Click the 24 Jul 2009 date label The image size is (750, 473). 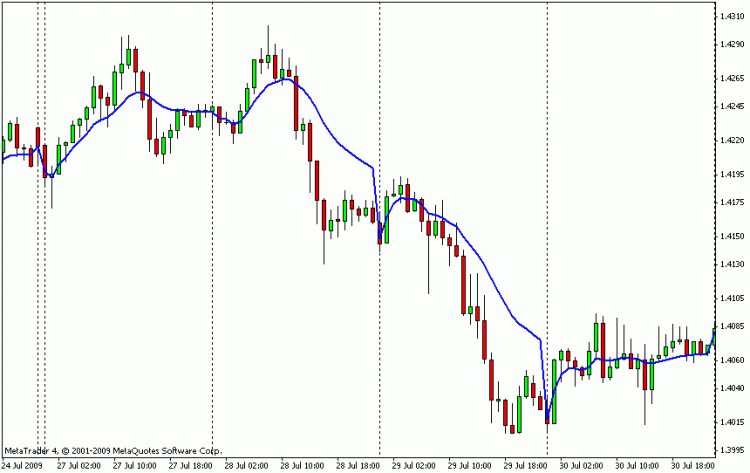coord(24,465)
